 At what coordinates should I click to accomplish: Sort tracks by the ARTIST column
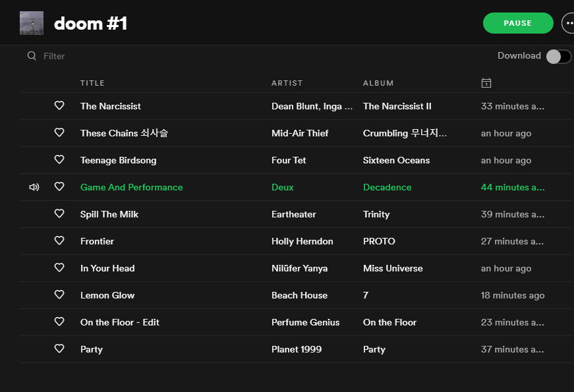click(x=287, y=83)
